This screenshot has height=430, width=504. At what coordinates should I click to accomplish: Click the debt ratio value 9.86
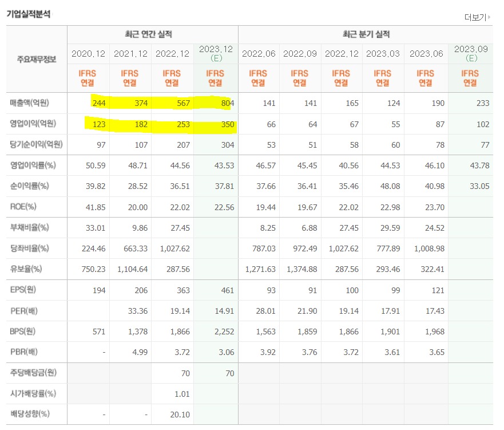pyautogui.click(x=140, y=228)
